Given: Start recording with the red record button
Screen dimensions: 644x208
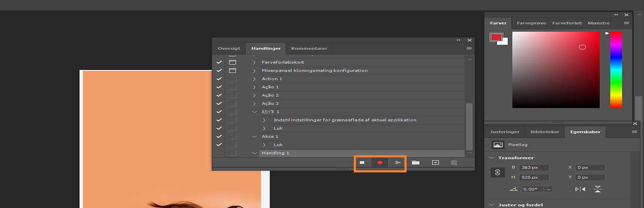Looking at the screenshot, I should coord(380,163).
